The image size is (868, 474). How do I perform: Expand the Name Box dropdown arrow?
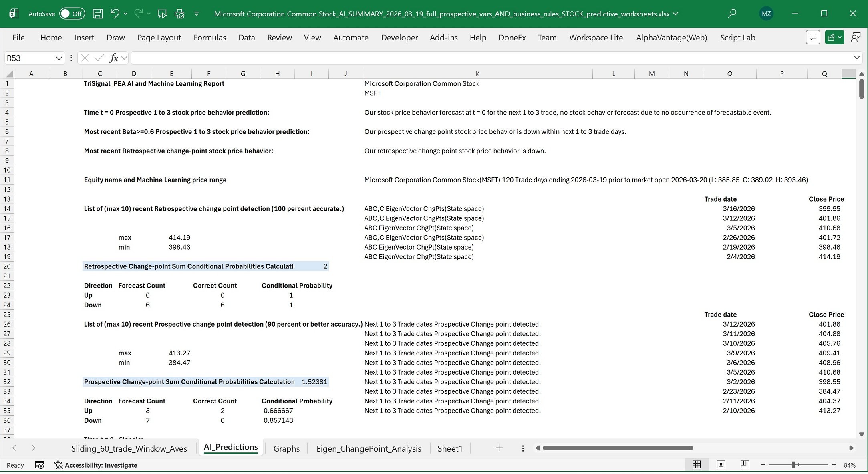pos(59,58)
